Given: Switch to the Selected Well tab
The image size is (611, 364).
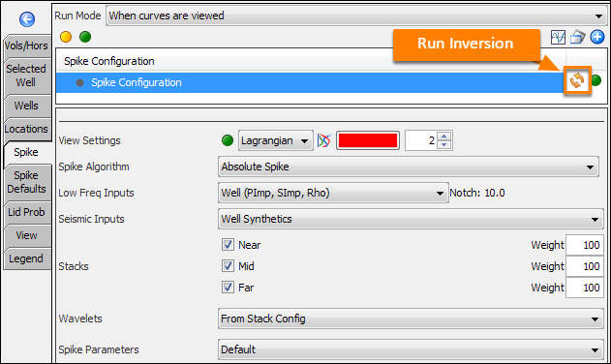Looking at the screenshot, I should click(27, 76).
